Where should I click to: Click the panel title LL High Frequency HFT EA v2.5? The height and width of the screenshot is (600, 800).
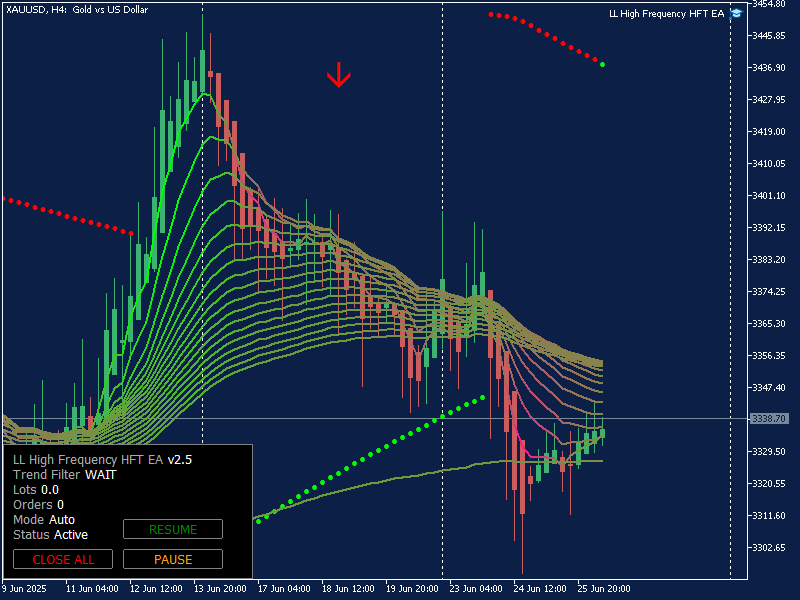pos(103,460)
